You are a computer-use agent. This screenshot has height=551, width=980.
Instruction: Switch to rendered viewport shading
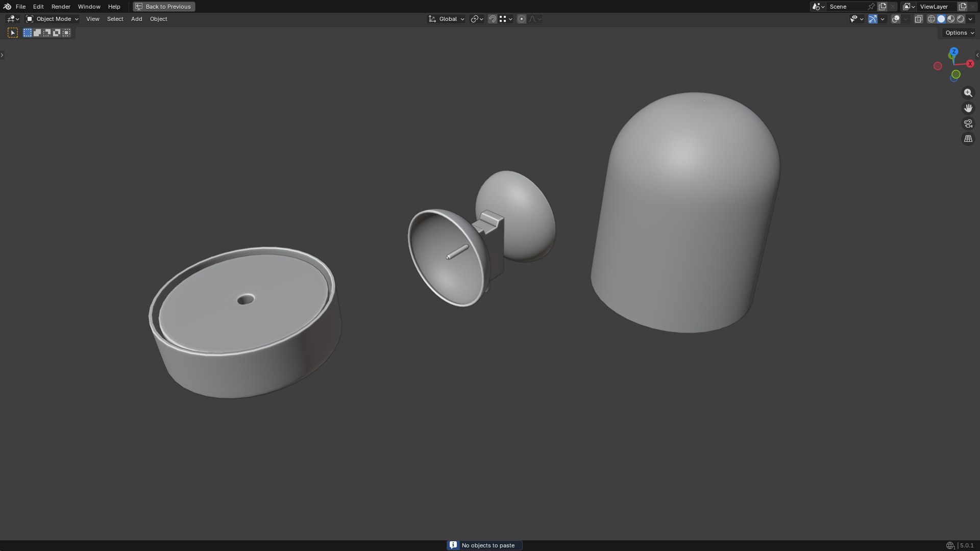click(x=961, y=19)
